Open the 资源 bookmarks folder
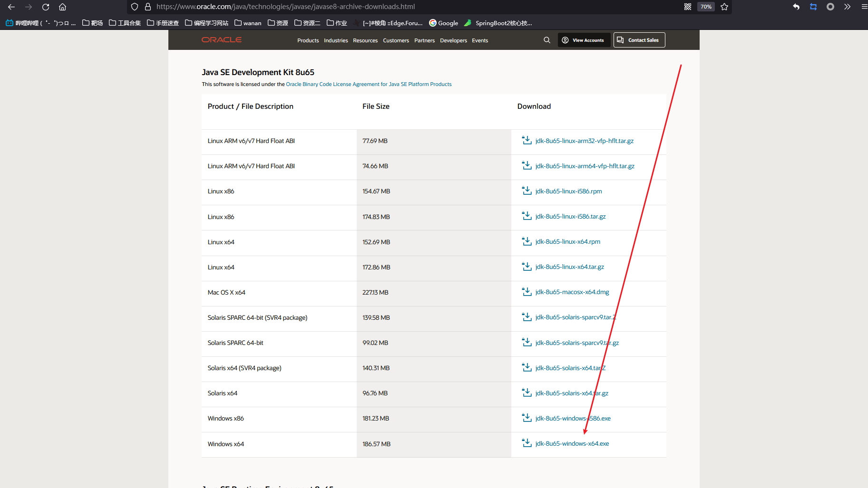Viewport: 868px width, 488px height. click(x=278, y=23)
